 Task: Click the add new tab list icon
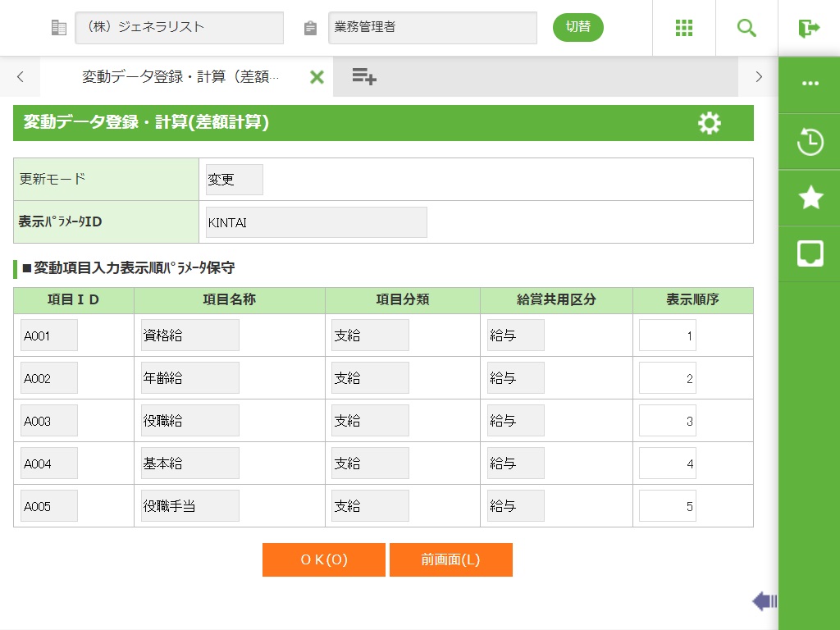tap(363, 77)
